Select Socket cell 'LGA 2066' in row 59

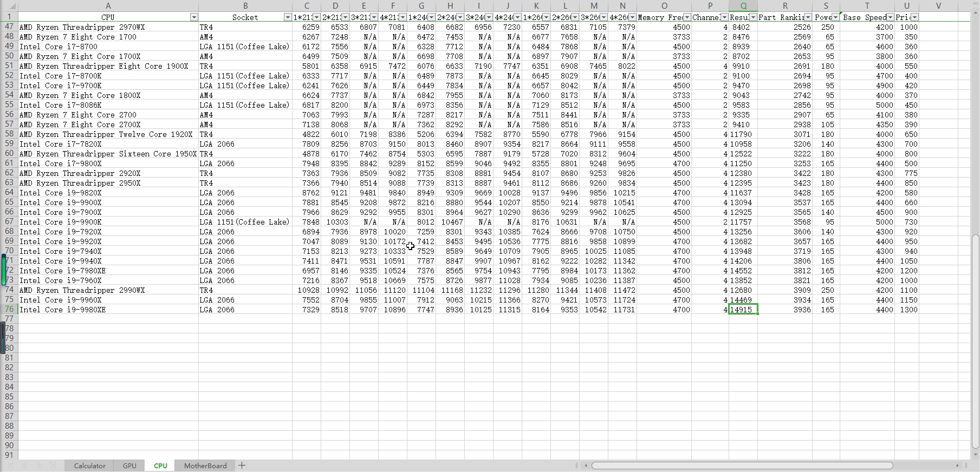[245, 144]
